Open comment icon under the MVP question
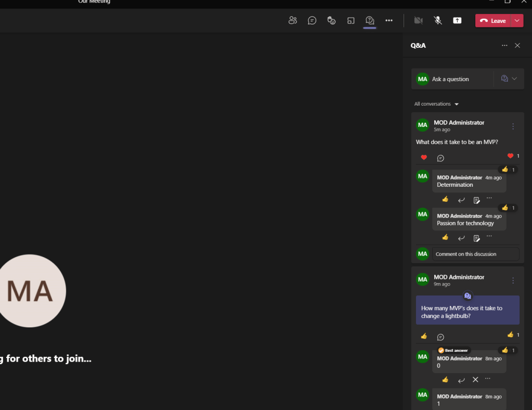Screen dimensions: 532x410 440,158
